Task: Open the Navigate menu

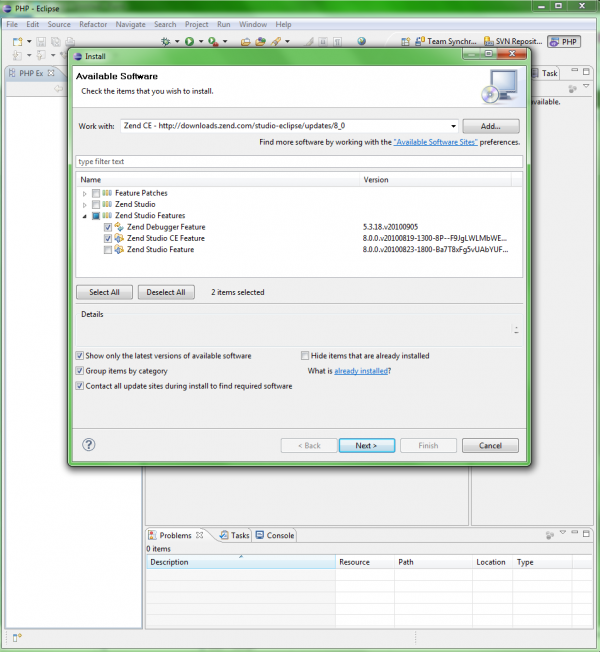Action: tap(131, 24)
